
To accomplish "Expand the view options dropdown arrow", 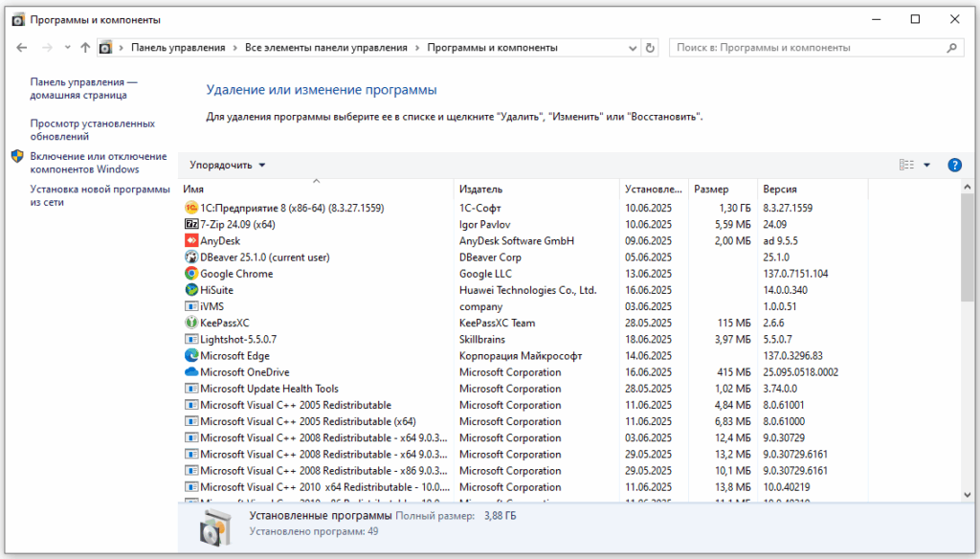I will 926,165.
